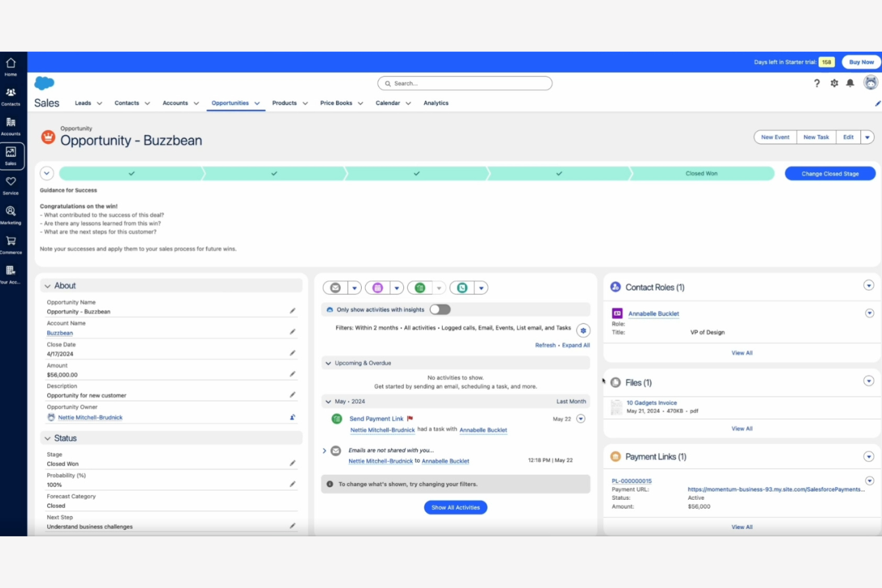The image size is (882, 588).
Task: Click the new task list icon
Action: (x=420, y=288)
